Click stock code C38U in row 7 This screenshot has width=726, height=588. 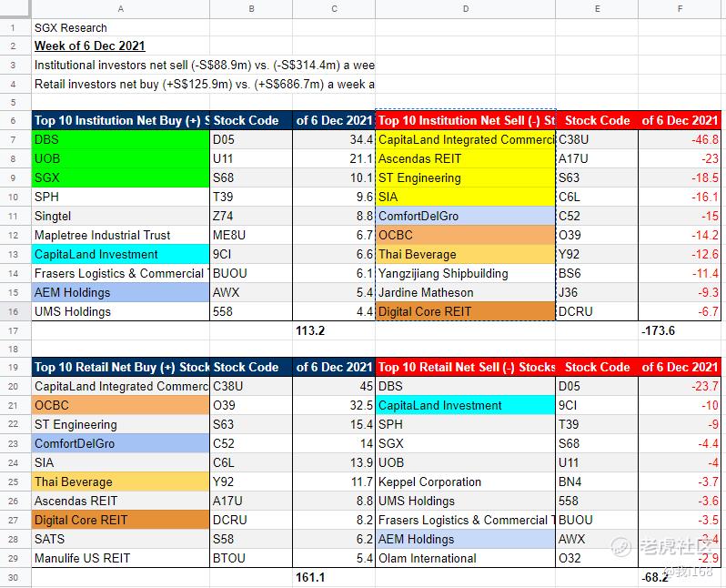[597, 139]
